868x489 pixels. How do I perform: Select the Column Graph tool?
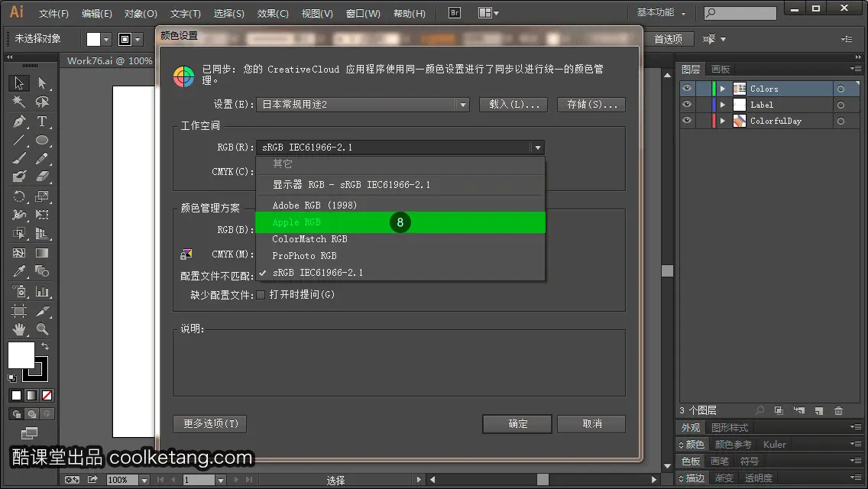click(x=42, y=291)
